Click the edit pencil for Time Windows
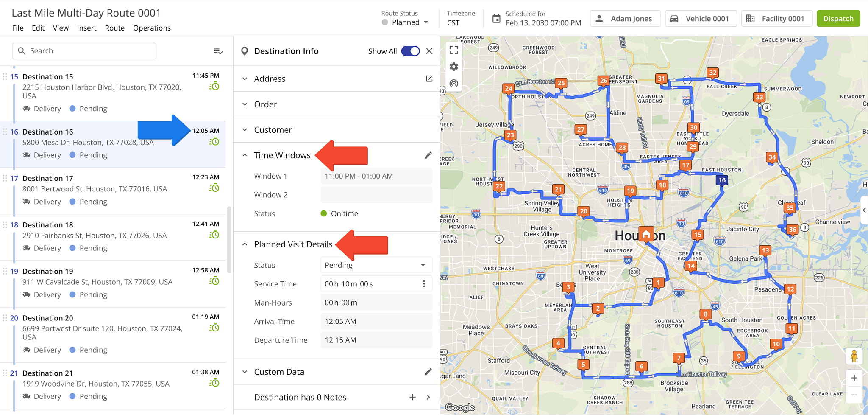The image size is (868, 415). coord(428,155)
